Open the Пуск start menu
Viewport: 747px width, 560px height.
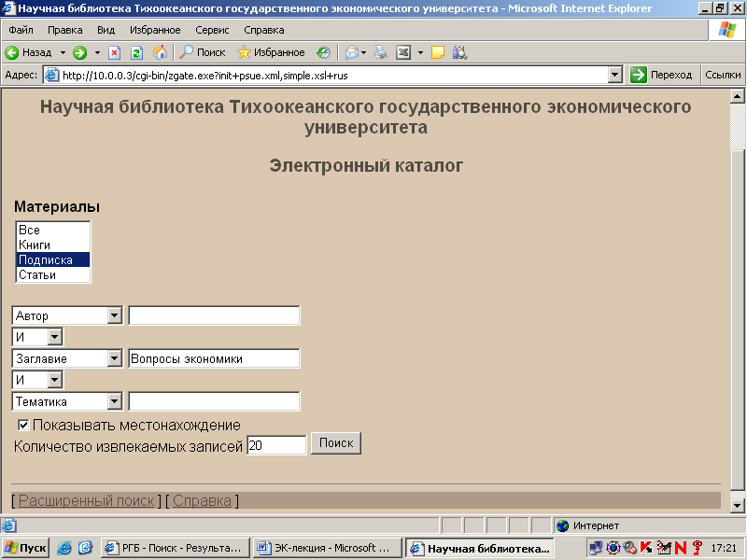[26, 548]
